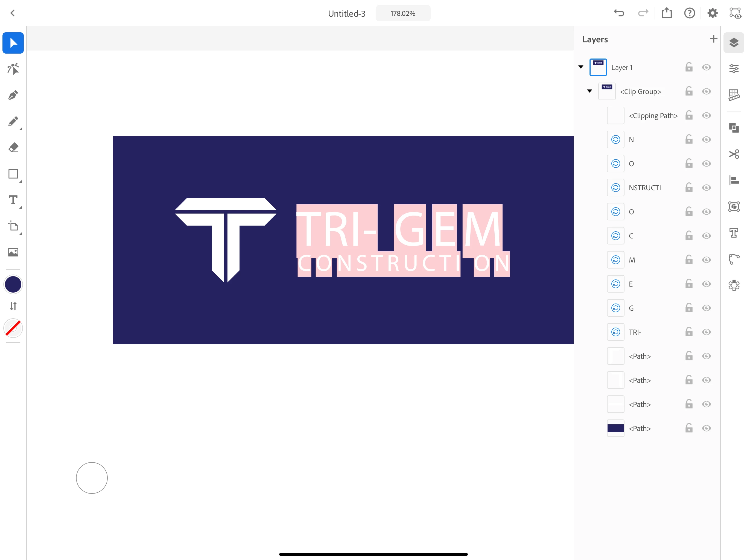Open the Properties sliders panel
Viewport: 747px width, 560px height.
point(734,69)
